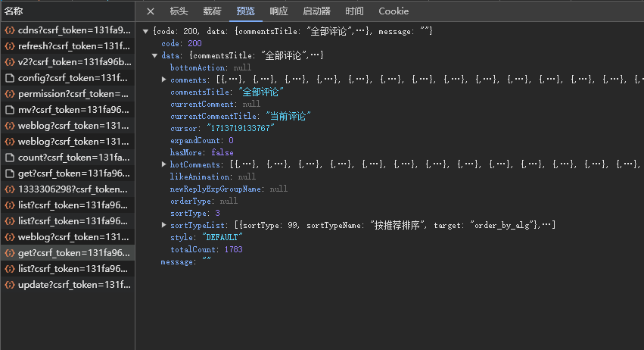Select the 响应 tab

click(278, 11)
